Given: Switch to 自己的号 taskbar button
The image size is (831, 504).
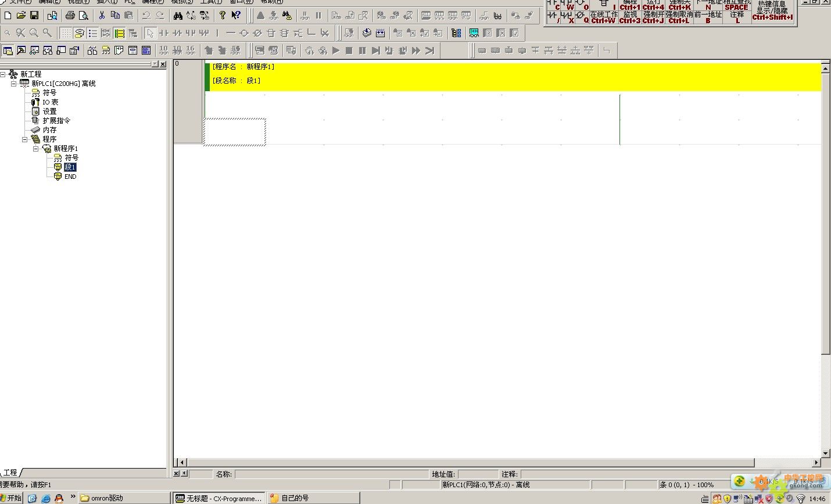Looking at the screenshot, I should click(x=314, y=498).
